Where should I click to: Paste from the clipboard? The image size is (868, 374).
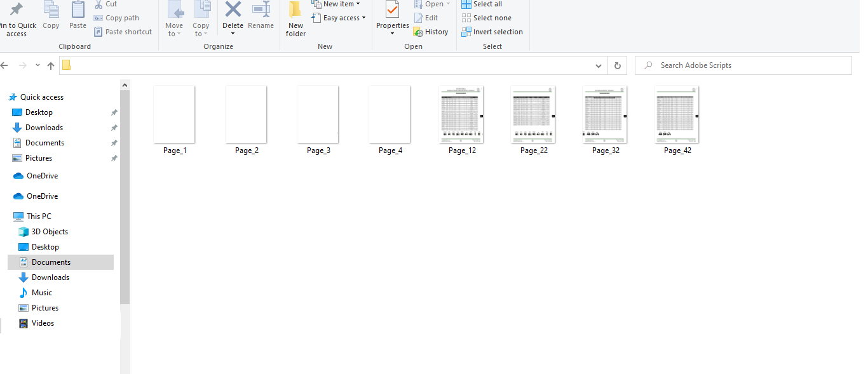pyautogui.click(x=78, y=17)
